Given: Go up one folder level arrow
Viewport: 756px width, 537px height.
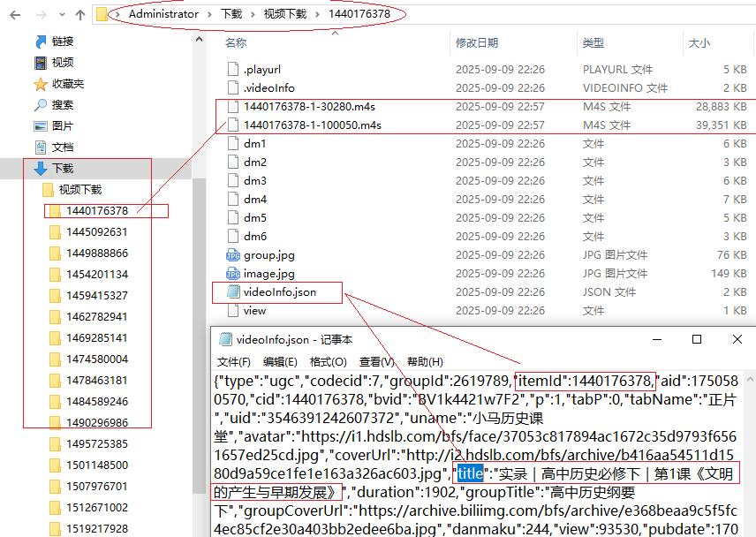Looking at the screenshot, I should 80,15.
